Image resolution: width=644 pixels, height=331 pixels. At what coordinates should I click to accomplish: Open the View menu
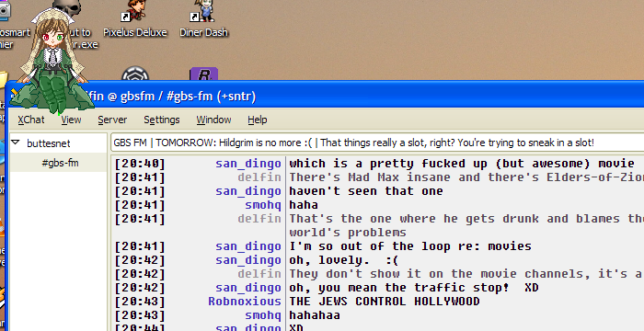tap(71, 120)
